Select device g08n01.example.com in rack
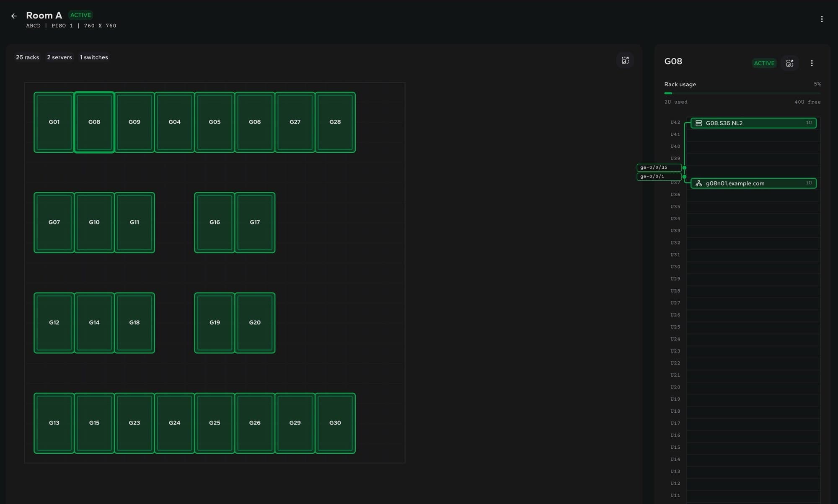The image size is (838, 504). coord(753,183)
